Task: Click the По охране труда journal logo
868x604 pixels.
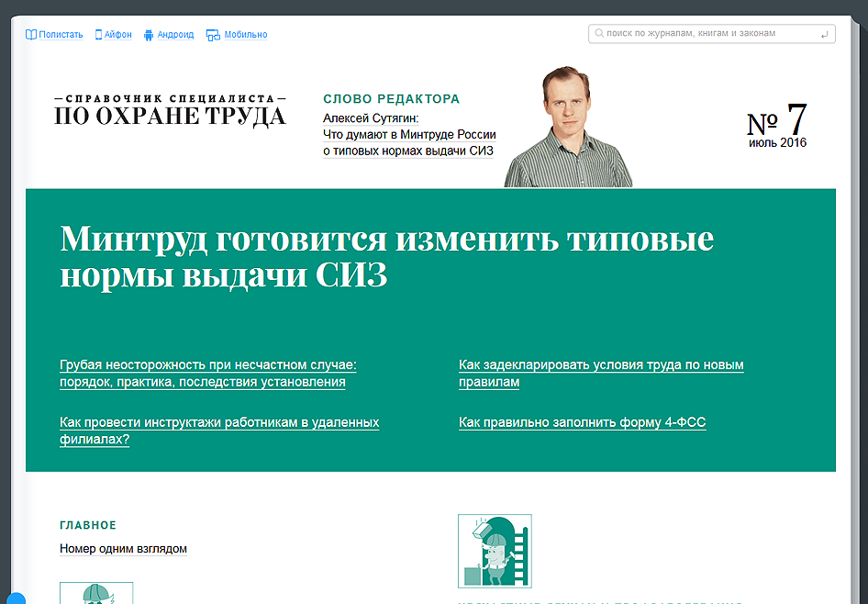Action: 170,110
